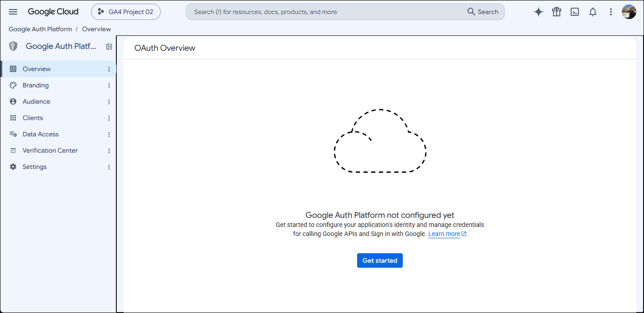Activate Cloud Shell terminal icon
This screenshot has width=644, height=313.
575,12
